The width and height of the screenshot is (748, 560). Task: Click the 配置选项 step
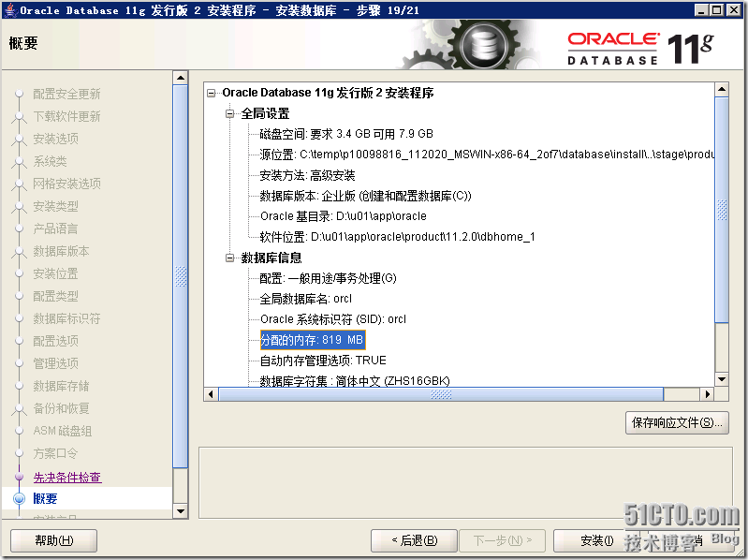[x=56, y=341]
